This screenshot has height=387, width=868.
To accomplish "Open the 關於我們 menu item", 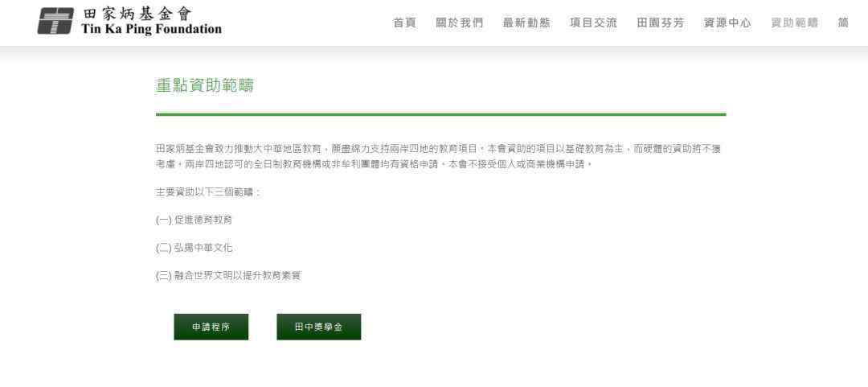I will point(460,23).
